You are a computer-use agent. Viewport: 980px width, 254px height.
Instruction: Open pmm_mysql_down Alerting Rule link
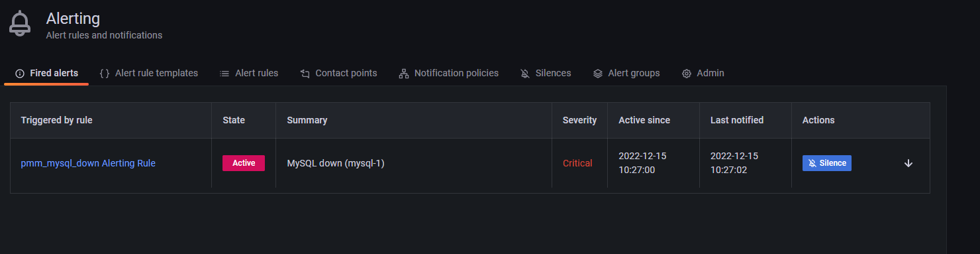click(88, 163)
